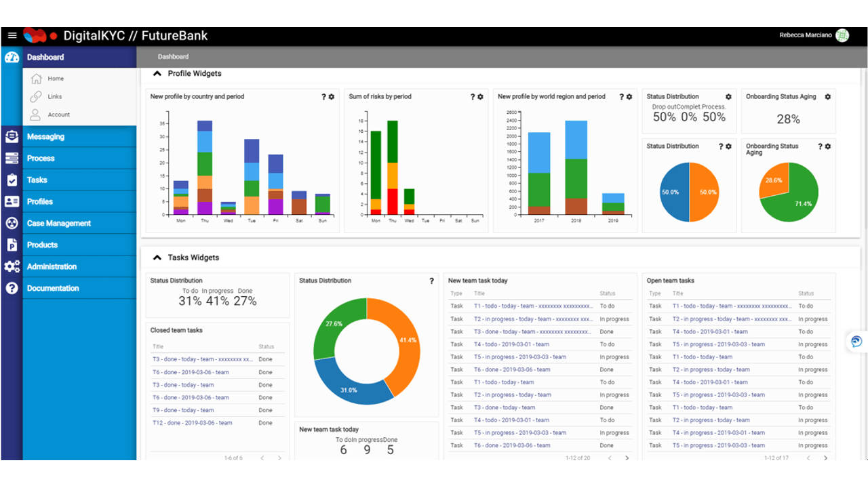The height and width of the screenshot is (488, 868).
Task: Open help for New profile by country widget
Action: pyautogui.click(x=323, y=97)
